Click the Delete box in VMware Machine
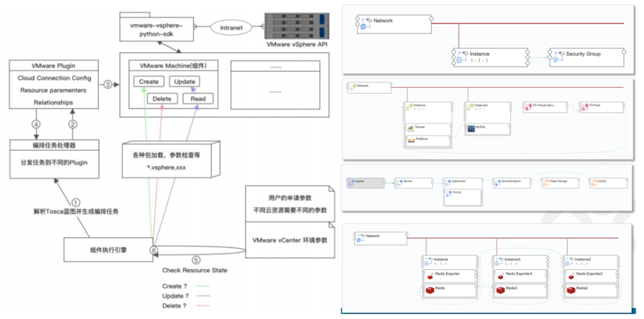This screenshot has height=319, width=644. [162, 98]
